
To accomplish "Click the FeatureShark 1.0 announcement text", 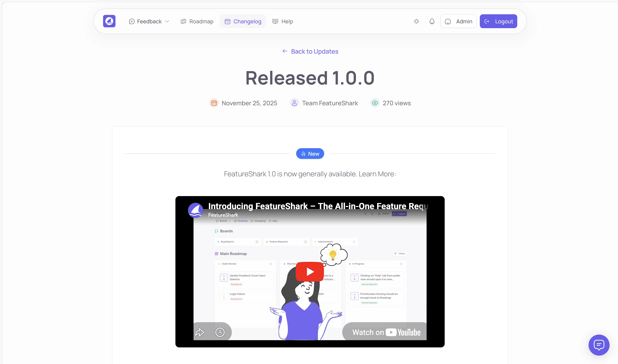I will (x=310, y=174).
